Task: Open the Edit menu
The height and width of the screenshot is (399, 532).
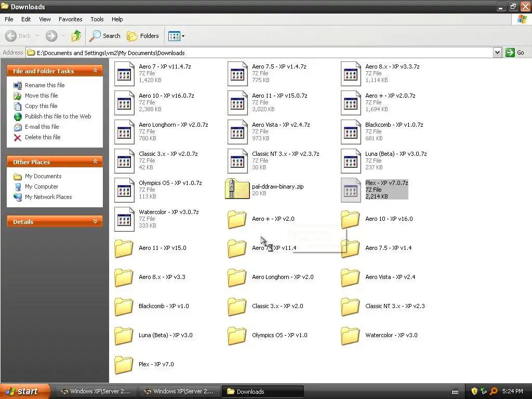Action: (26, 19)
